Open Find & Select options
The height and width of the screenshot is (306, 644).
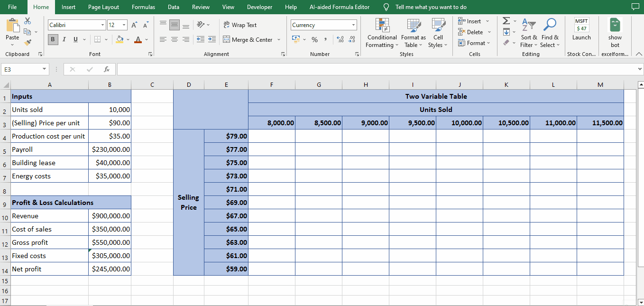(550, 33)
